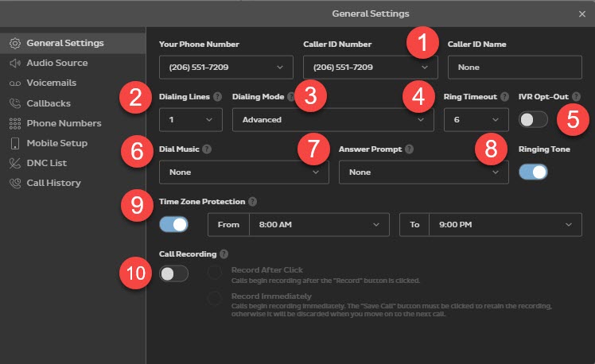Go to the DNC List section
595x364 pixels.
(x=47, y=163)
